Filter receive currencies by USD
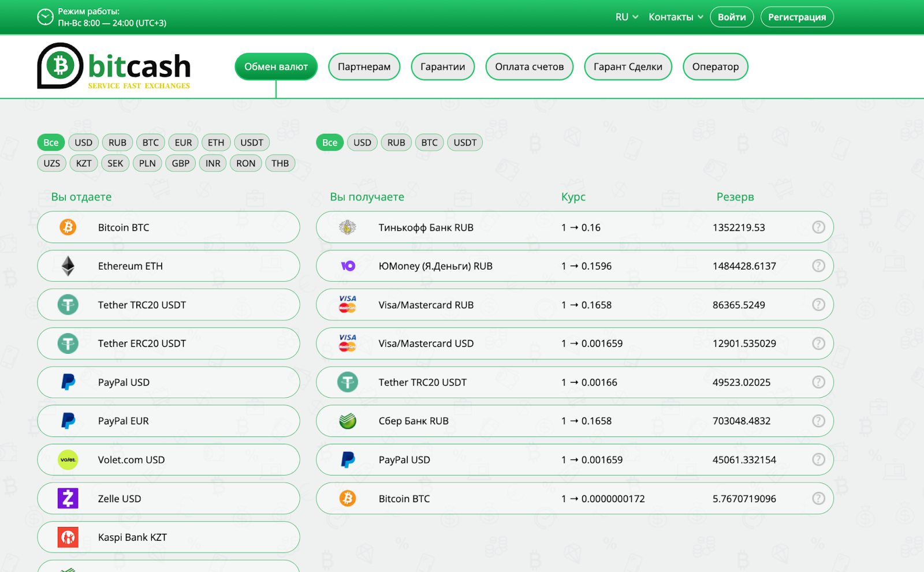Screen dimensions: 924x572 362,143
